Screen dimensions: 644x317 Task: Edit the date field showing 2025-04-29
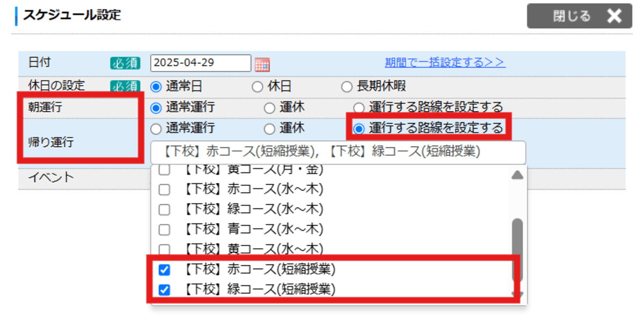201,63
